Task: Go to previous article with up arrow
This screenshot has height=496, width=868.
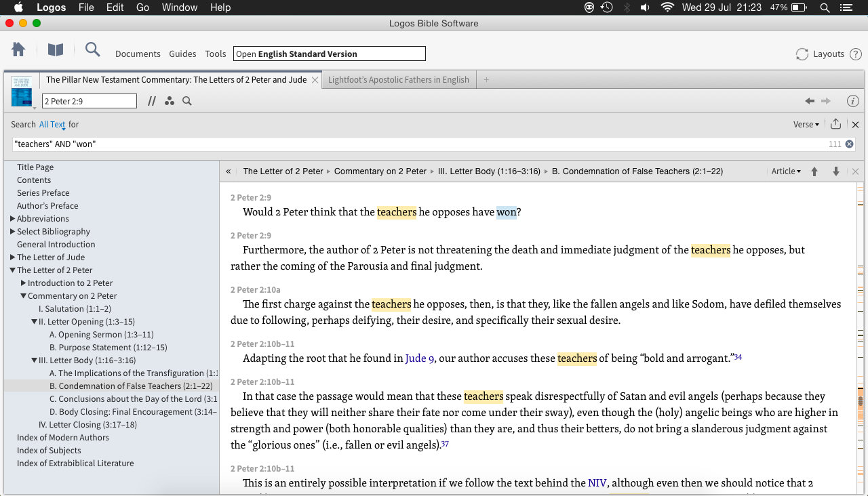Action: pyautogui.click(x=814, y=171)
